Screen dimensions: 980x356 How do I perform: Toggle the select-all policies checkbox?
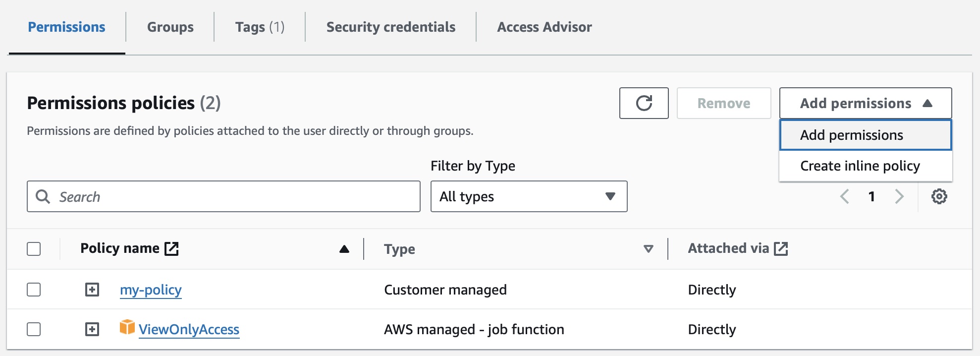[34, 249]
